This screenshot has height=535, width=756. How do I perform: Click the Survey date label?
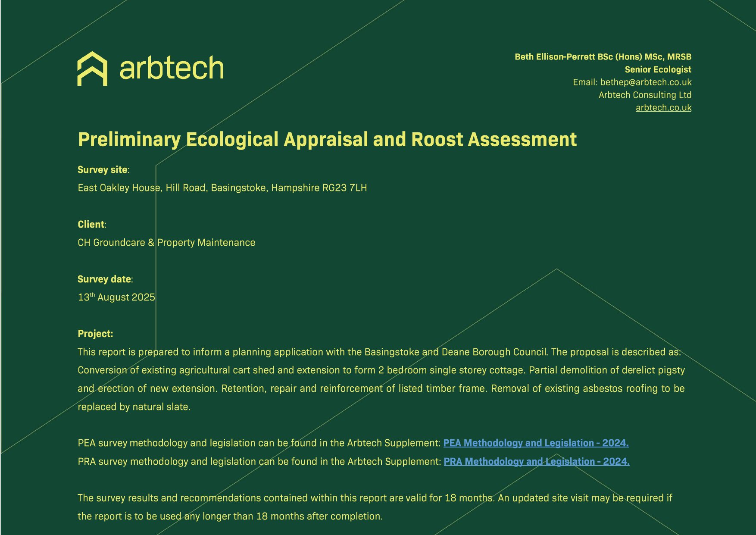pos(104,279)
